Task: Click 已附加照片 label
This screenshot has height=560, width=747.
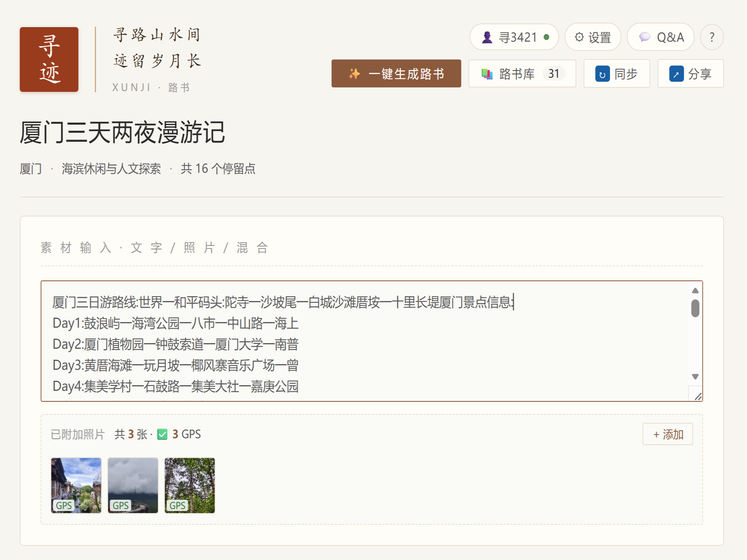Action: coord(78,435)
